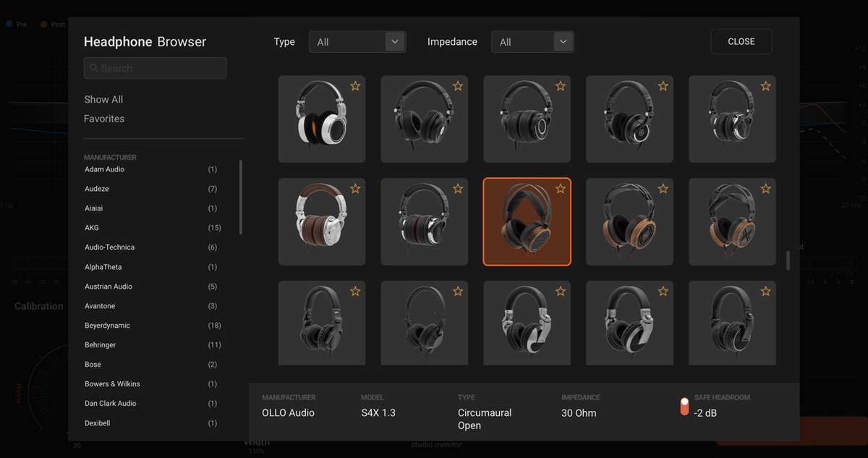Click the star on the bottom-right headphone thumbnail
This screenshot has width=868, height=458.
pyautogui.click(x=765, y=291)
